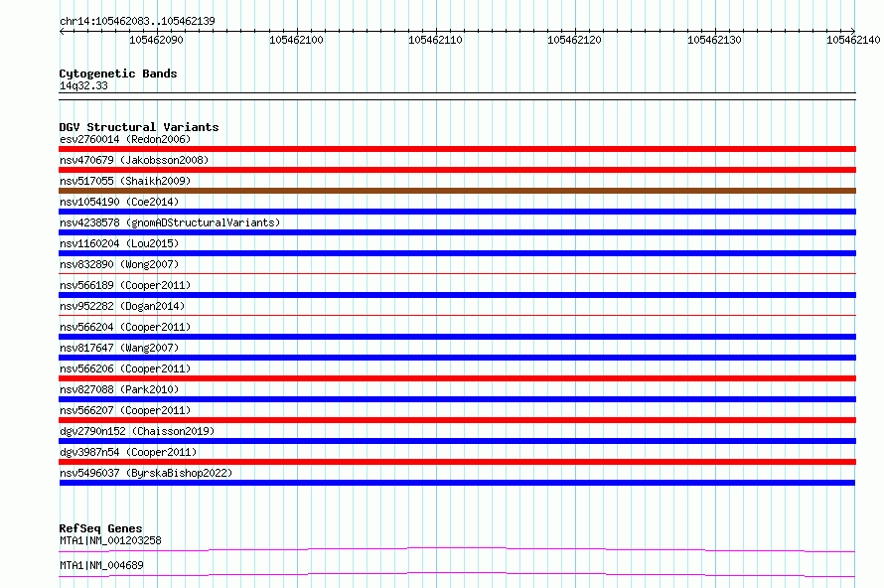
Task: Click the RefSeq Genes track title
Action: click(x=100, y=528)
